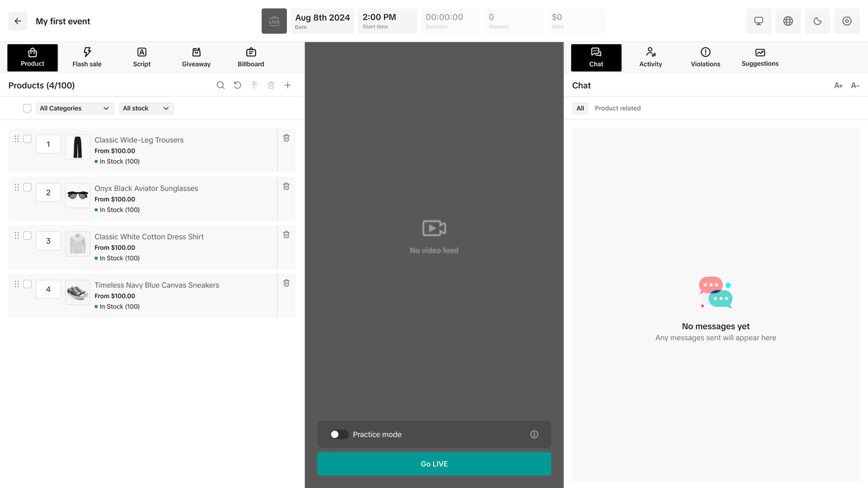Edit position number 2 field
The width and height of the screenshot is (868, 488).
tap(48, 193)
